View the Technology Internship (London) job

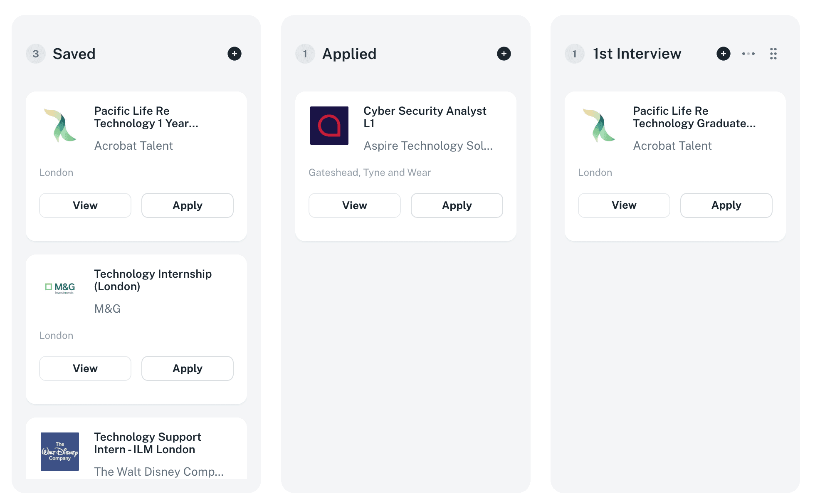click(x=85, y=368)
